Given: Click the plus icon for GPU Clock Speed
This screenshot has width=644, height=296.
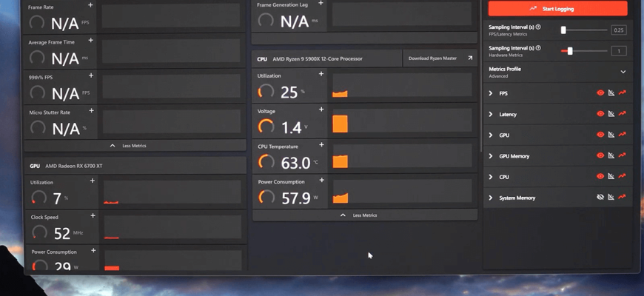Looking at the screenshot, I should point(93,216).
